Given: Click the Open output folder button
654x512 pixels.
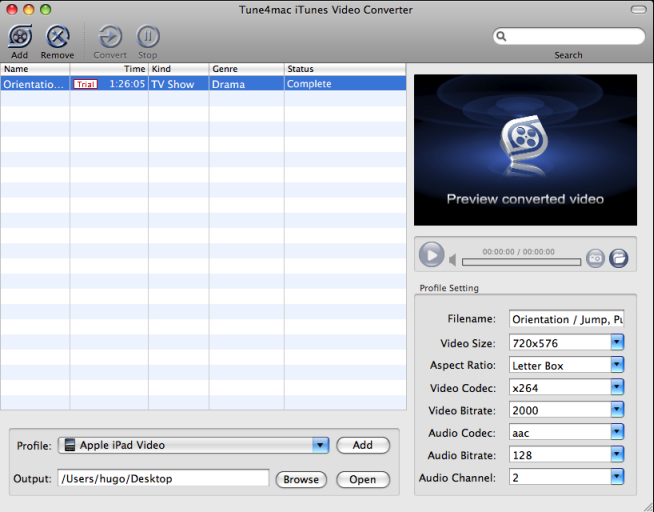Looking at the screenshot, I should tap(363, 479).
